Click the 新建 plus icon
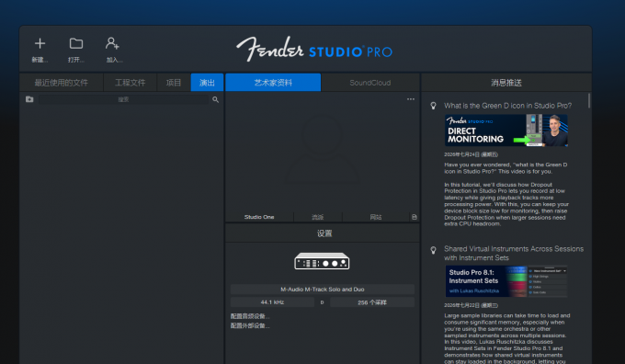The image size is (625, 364). (40, 43)
